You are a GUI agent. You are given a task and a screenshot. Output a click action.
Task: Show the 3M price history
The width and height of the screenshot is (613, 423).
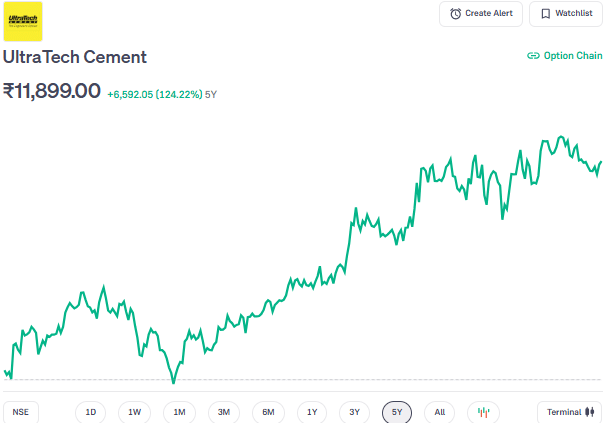224,412
